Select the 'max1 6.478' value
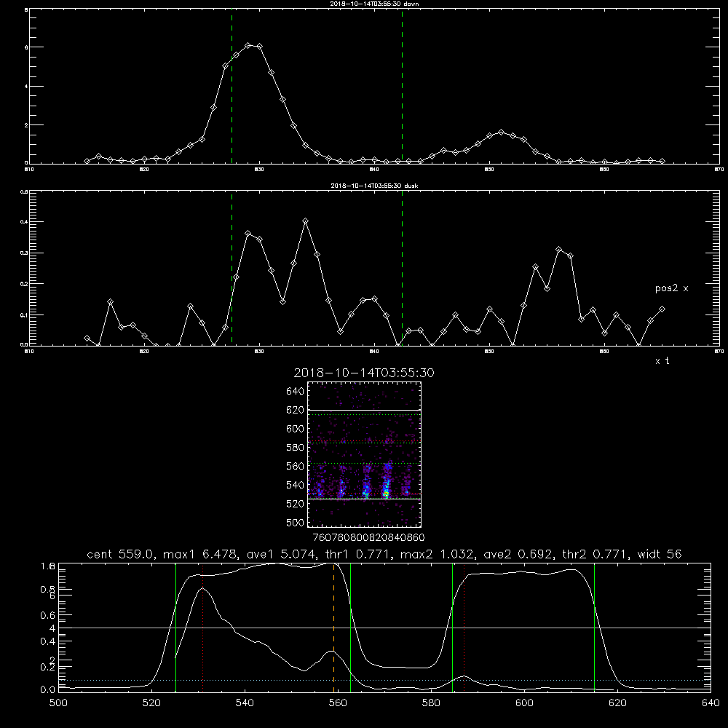Viewport: 728px width, 728px height. point(199,554)
